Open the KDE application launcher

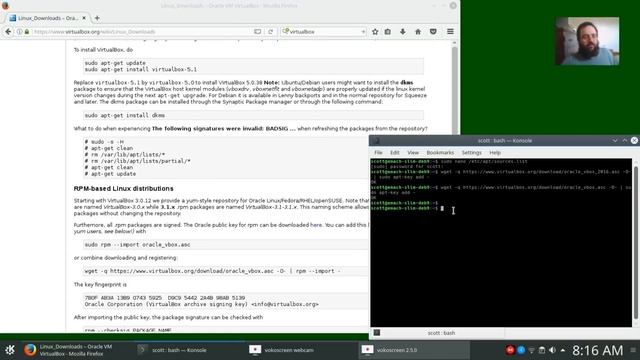10,350
